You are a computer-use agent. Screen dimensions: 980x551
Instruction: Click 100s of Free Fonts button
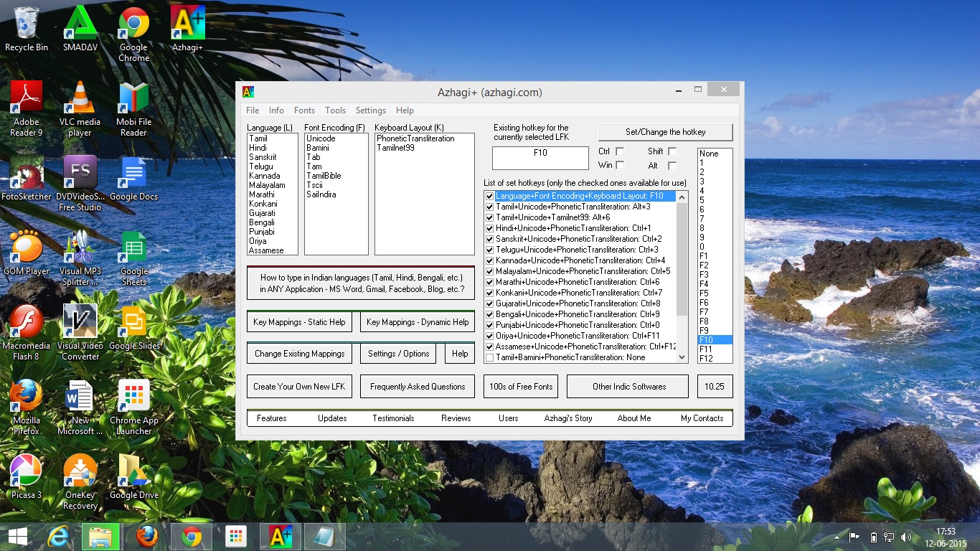click(x=521, y=387)
